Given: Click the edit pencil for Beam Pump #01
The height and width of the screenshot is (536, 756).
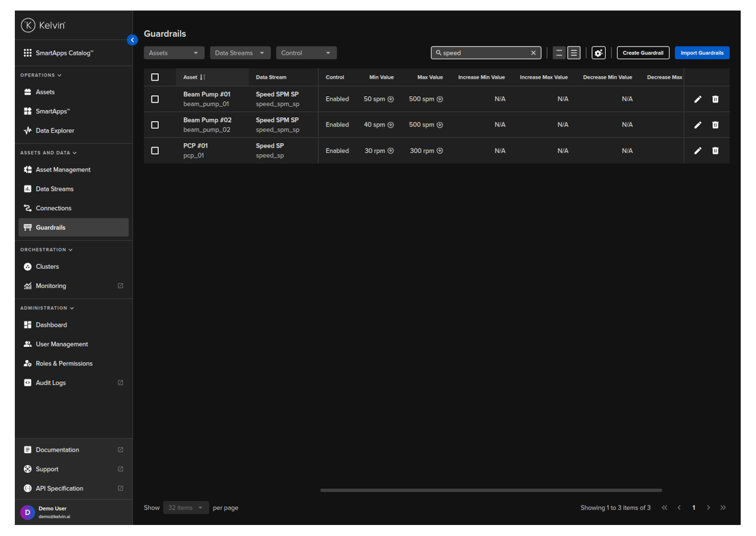Looking at the screenshot, I should tap(698, 99).
